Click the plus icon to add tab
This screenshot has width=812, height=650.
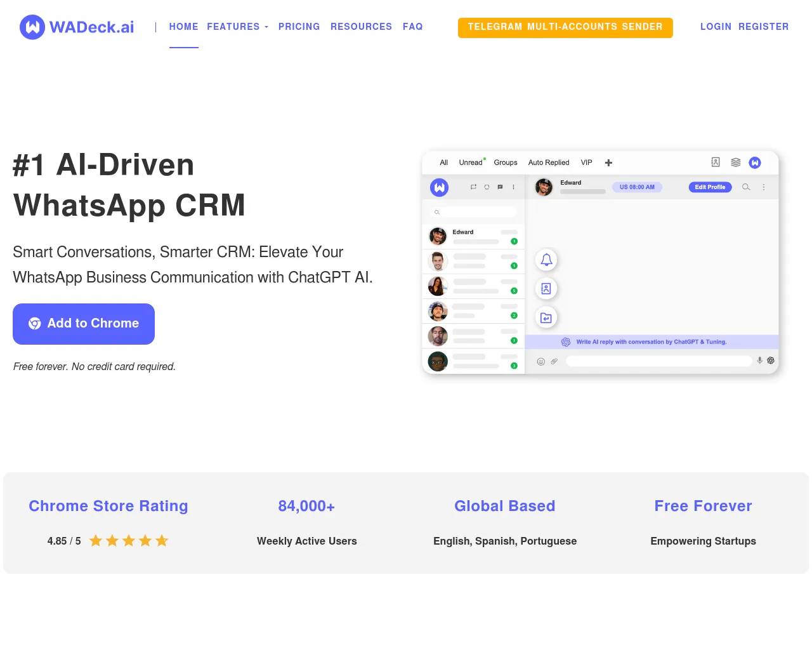point(608,162)
